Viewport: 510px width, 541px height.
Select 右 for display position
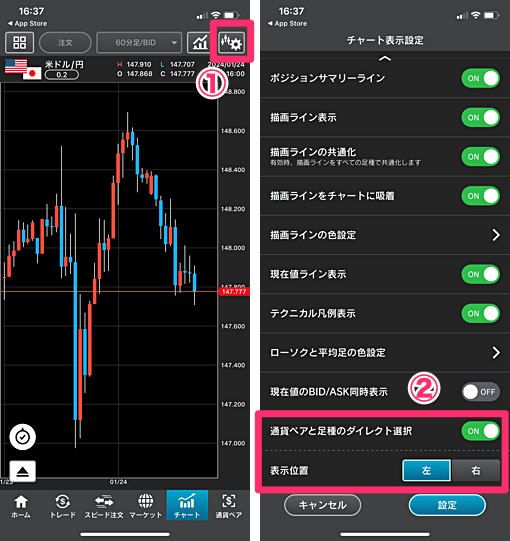(476, 470)
